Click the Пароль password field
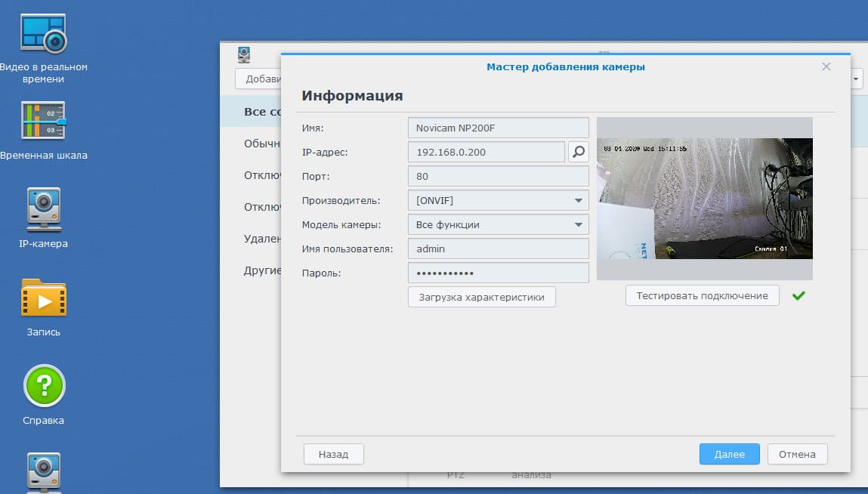This screenshot has height=494, width=868. (x=499, y=273)
